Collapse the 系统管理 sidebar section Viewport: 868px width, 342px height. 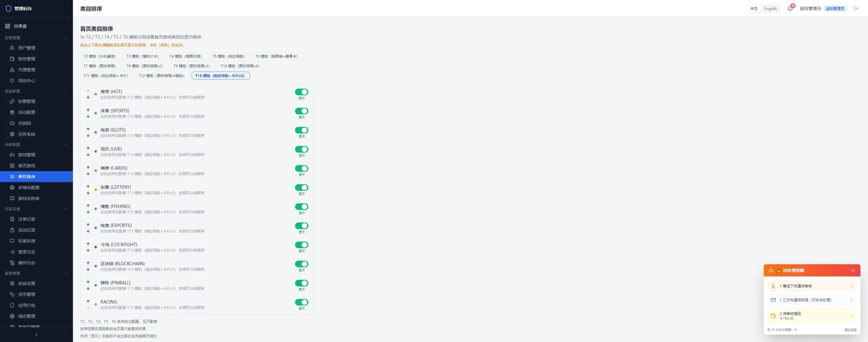click(x=66, y=273)
